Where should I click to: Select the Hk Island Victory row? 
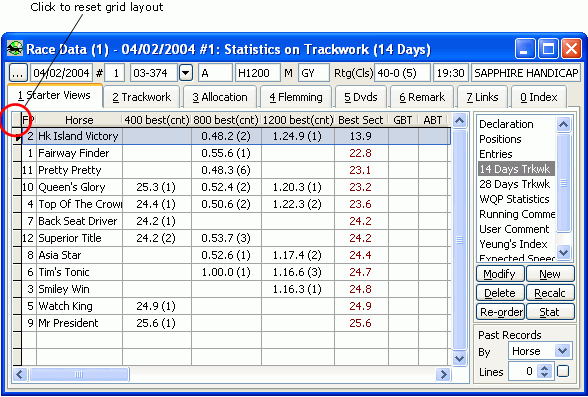click(x=236, y=136)
